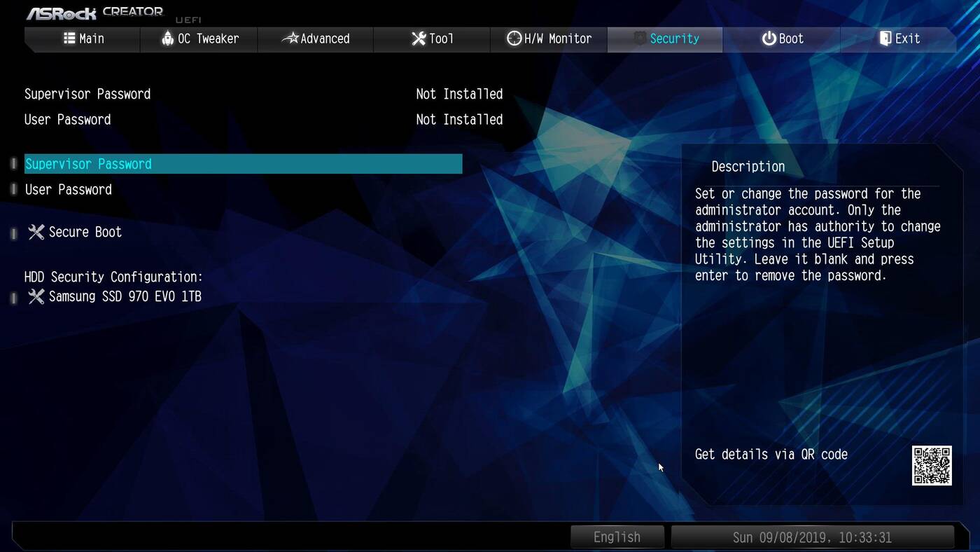Open the Secure Boot submenu

[85, 232]
